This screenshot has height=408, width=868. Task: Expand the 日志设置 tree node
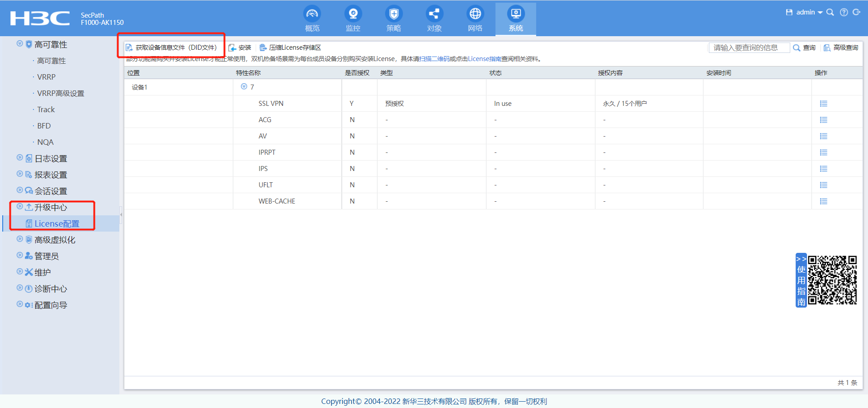[20, 158]
